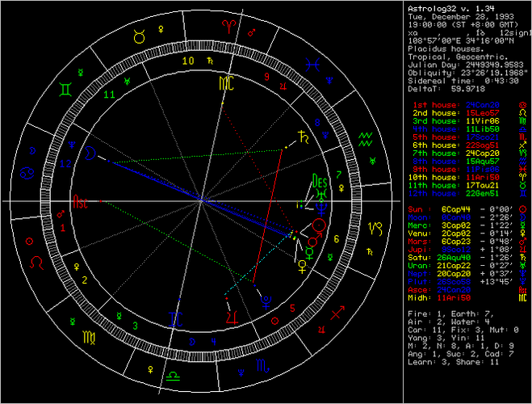Click the blue IC label at chart bottom
532x404 pixels.
coord(176,319)
